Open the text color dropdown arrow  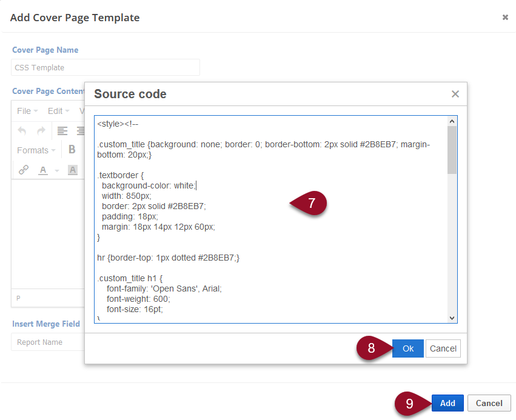click(57, 171)
